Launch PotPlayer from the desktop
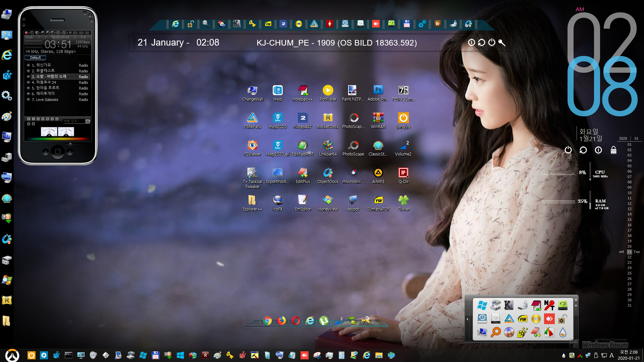The width and height of the screenshot is (644, 362). [328, 93]
